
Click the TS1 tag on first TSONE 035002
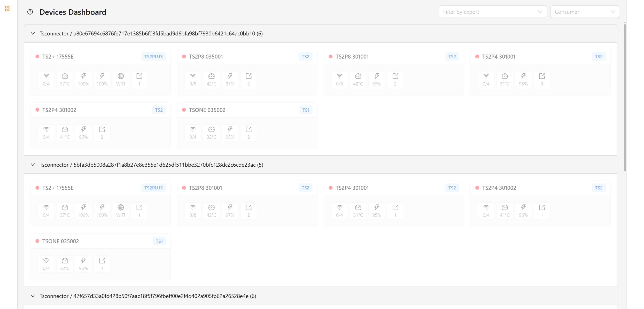pos(306,110)
